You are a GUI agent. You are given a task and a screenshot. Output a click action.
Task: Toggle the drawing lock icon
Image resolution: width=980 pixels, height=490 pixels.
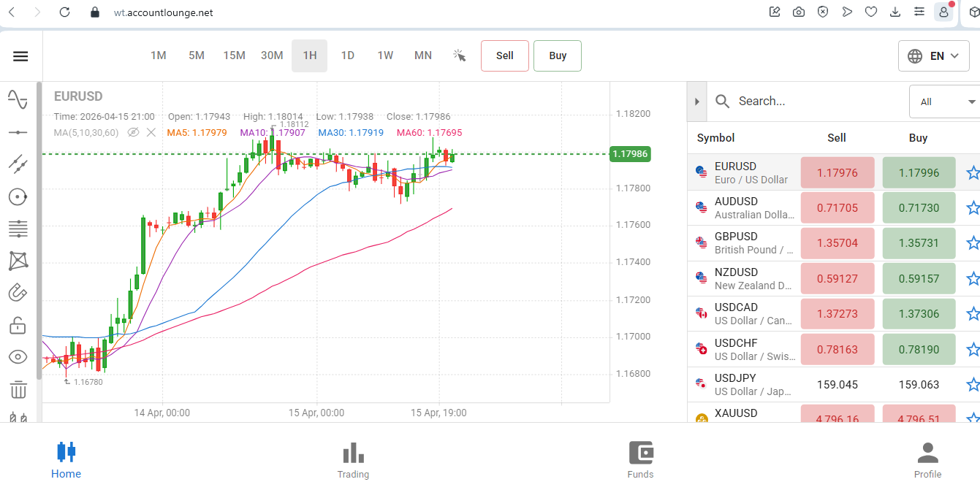pos(18,324)
